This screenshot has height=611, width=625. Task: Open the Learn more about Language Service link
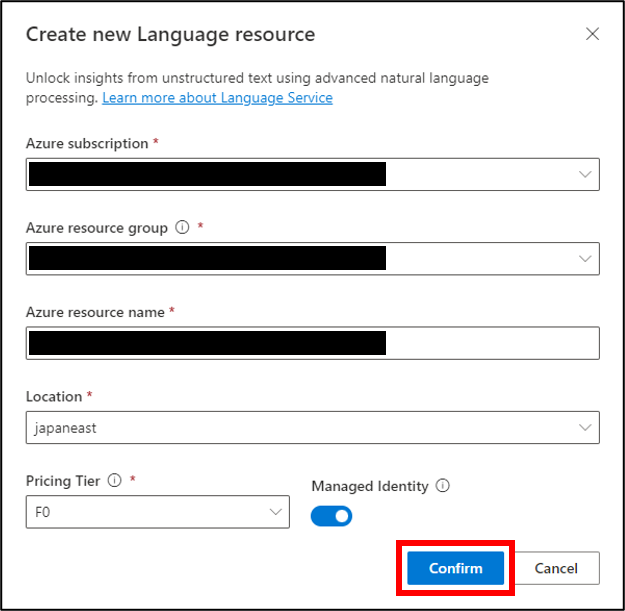[x=217, y=98]
